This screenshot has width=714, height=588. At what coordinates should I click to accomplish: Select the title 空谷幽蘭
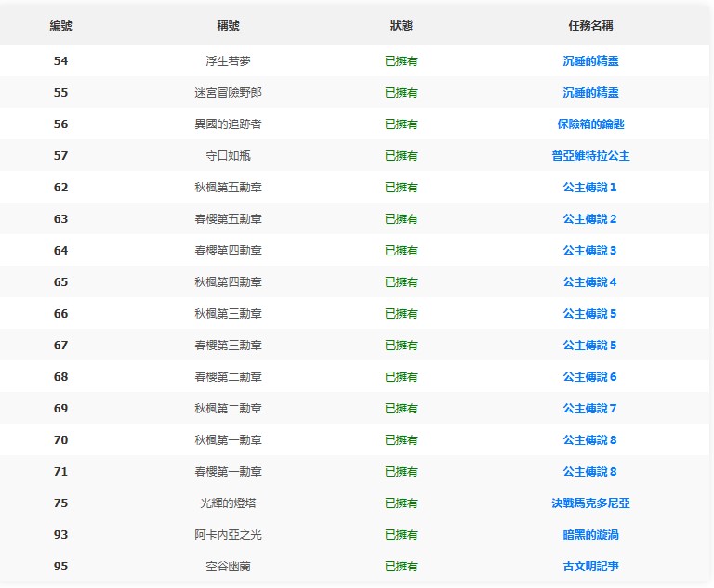tap(228, 567)
